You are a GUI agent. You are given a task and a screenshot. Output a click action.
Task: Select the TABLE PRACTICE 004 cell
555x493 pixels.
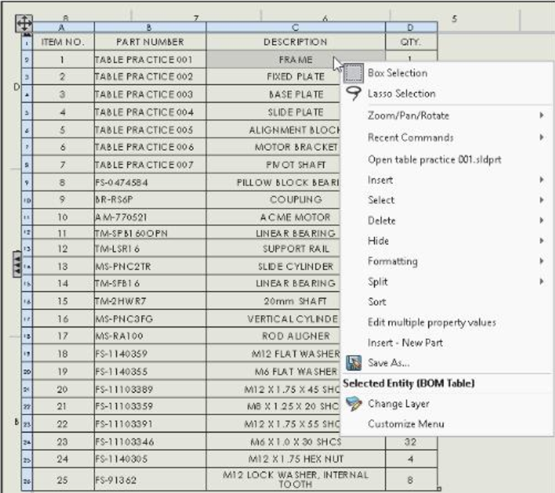pyautogui.click(x=150, y=112)
